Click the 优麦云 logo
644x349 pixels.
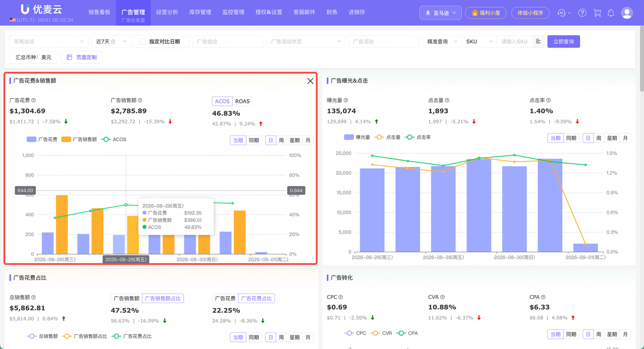coord(41,10)
